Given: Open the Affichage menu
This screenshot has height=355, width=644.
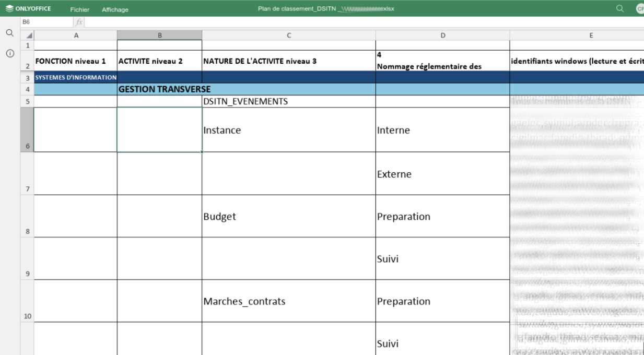Looking at the screenshot, I should [x=115, y=9].
